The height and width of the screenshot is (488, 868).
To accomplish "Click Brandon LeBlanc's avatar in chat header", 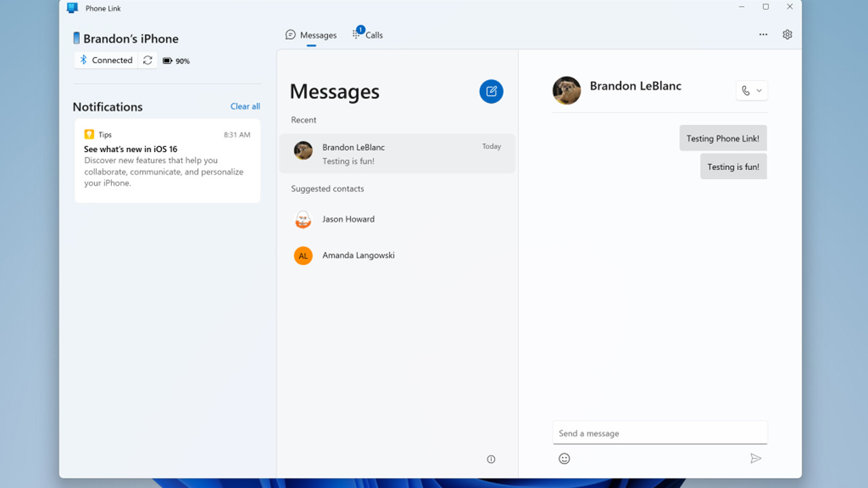I will [566, 91].
